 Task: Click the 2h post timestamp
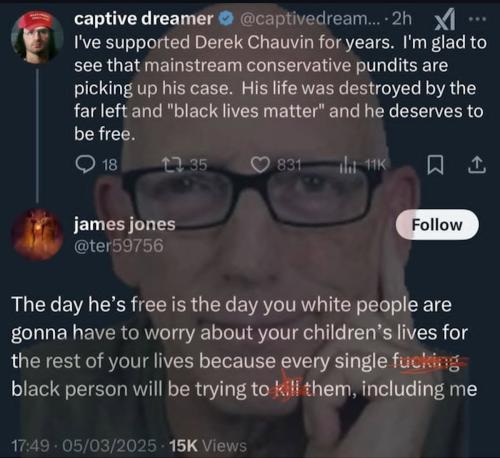click(402, 19)
